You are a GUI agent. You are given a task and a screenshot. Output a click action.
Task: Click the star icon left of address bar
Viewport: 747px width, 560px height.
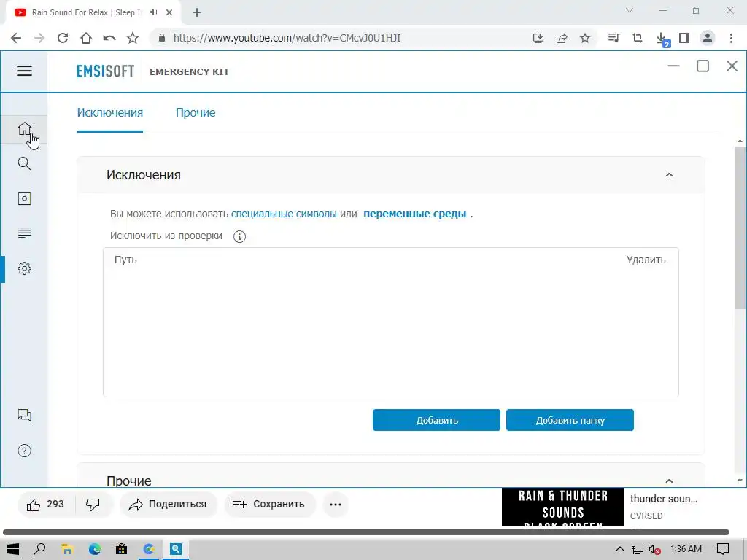point(133,38)
